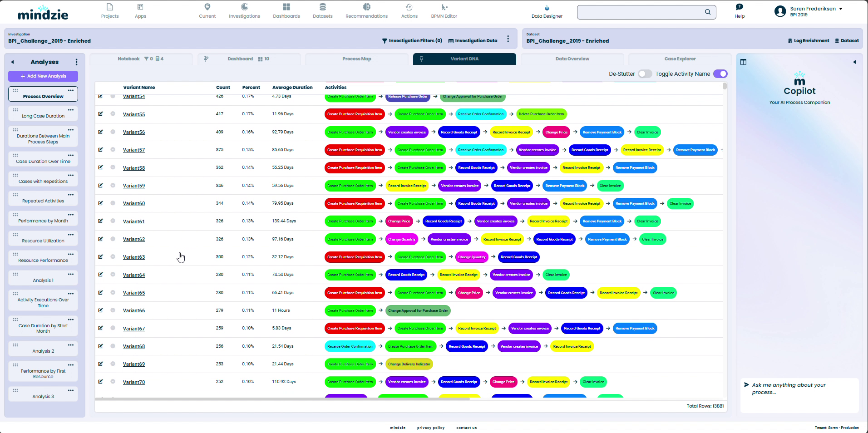This screenshot has width=868, height=433.
Task: Open the BPMN Editor icon
Action: click(444, 7)
